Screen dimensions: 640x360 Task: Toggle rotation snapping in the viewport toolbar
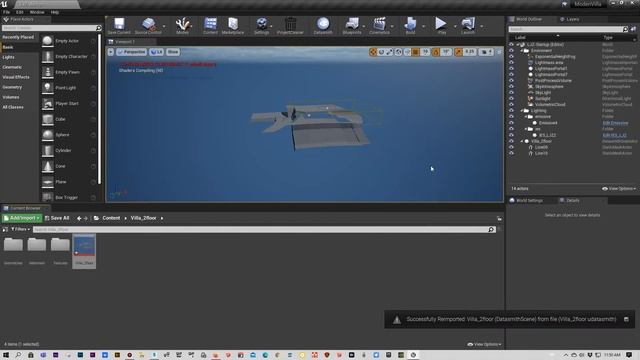436,52
